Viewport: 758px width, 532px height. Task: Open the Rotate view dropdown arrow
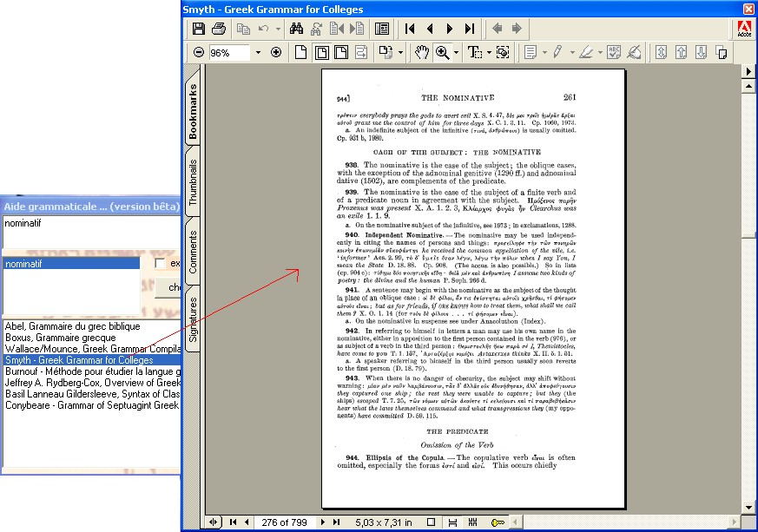tap(400, 52)
